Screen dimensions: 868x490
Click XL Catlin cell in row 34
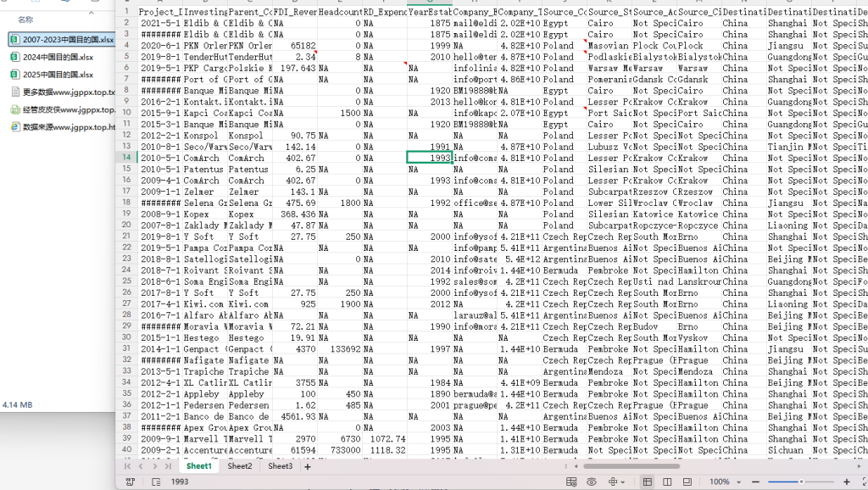click(x=205, y=382)
